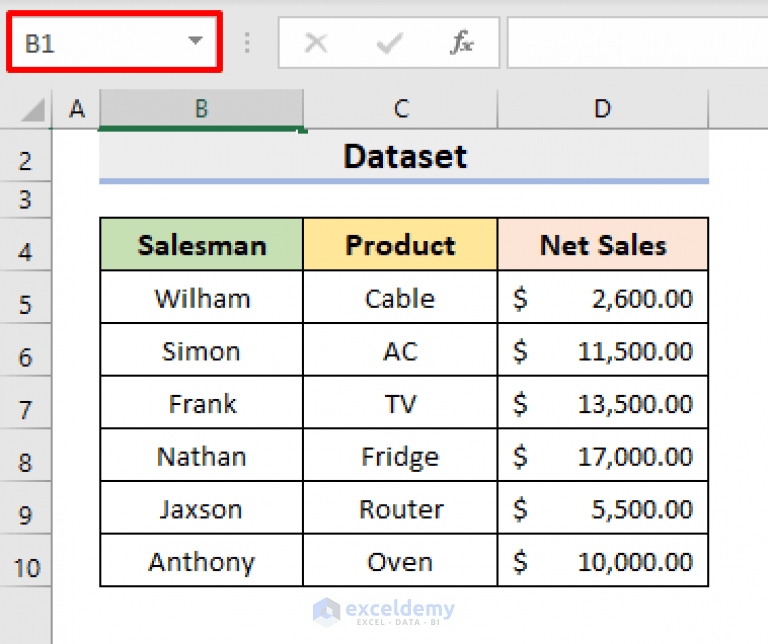This screenshot has height=644, width=768.
Task: Select the cell containing Nathan
Action: tap(201, 455)
